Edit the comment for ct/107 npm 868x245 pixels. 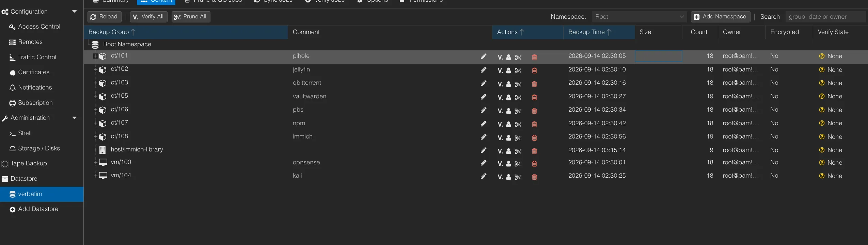click(x=483, y=124)
